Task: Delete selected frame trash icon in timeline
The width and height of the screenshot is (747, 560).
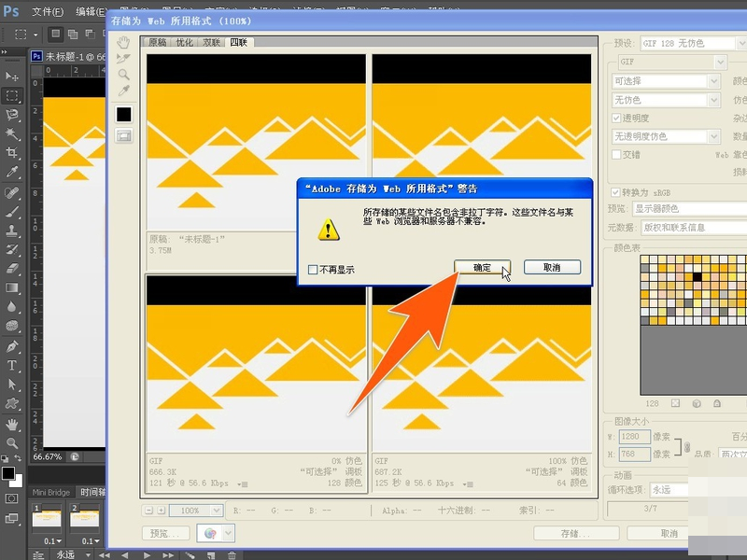Action: [x=232, y=555]
